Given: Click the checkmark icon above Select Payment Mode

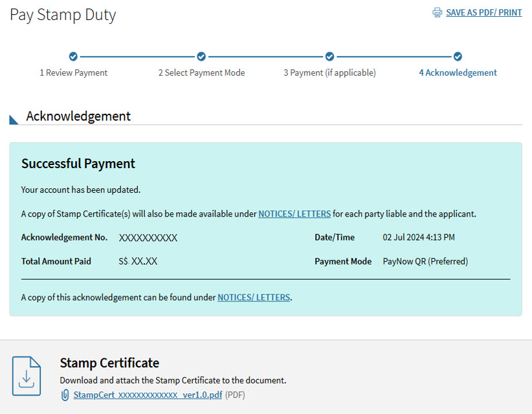Looking at the screenshot, I should coord(201,56).
